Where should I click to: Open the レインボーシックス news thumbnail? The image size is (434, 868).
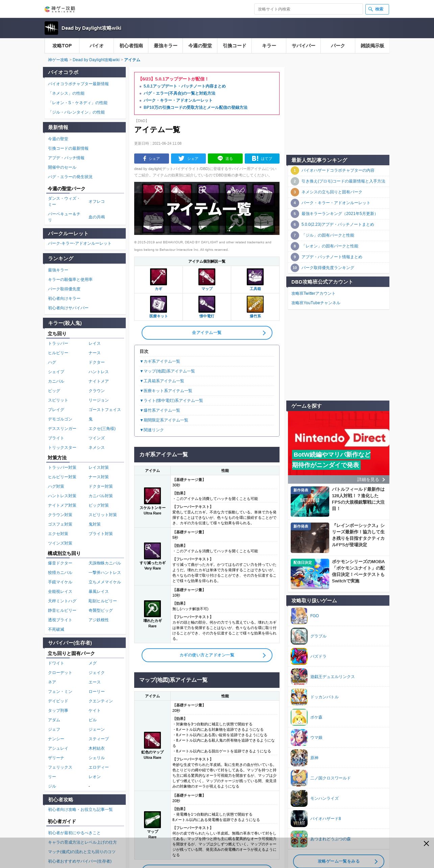pyautogui.click(x=310, y=538)
